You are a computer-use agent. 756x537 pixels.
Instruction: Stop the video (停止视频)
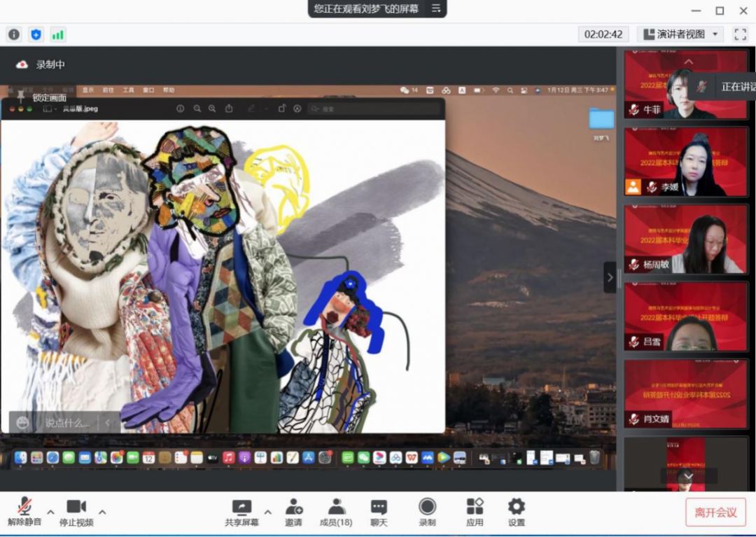76,512
